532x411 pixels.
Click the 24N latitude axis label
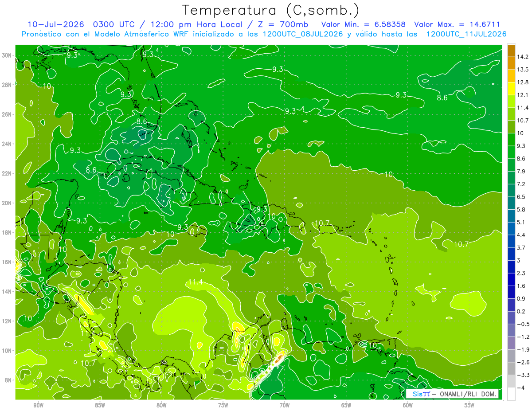pyautogui.click(x=8, y=144)
